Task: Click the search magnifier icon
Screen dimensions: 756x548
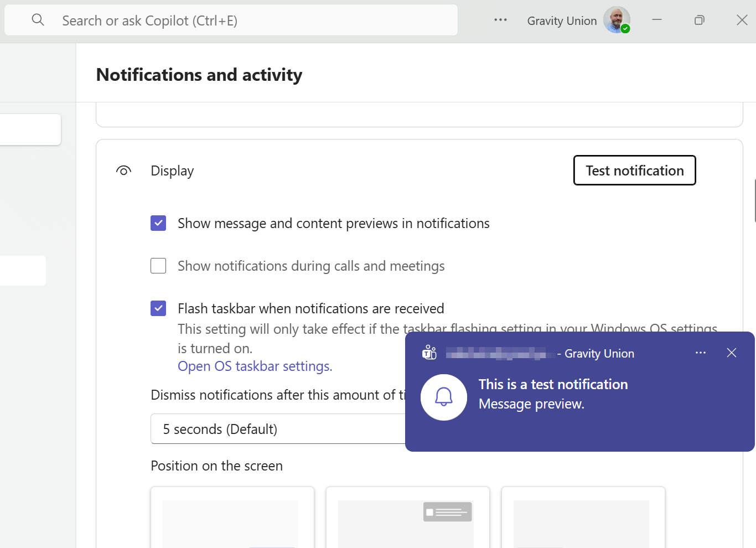Action: point(38,20)
